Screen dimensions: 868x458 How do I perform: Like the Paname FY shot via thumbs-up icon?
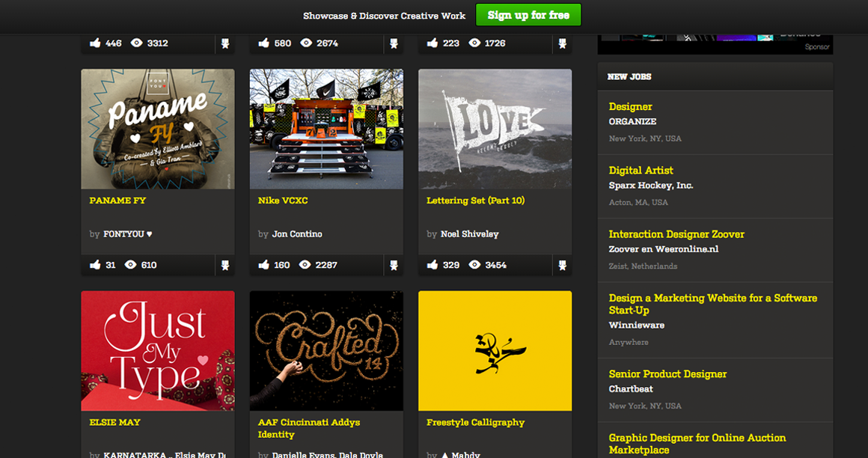95,264
